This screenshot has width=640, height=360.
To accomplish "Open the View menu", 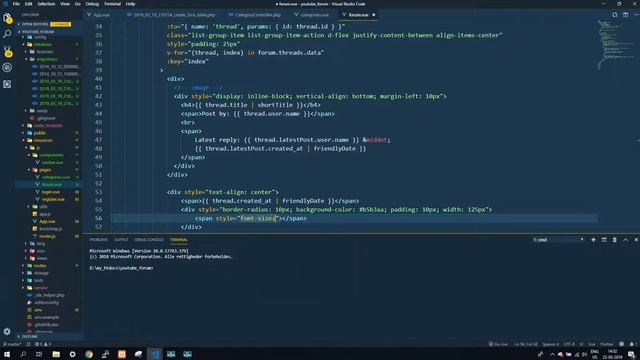I will 65,4.
